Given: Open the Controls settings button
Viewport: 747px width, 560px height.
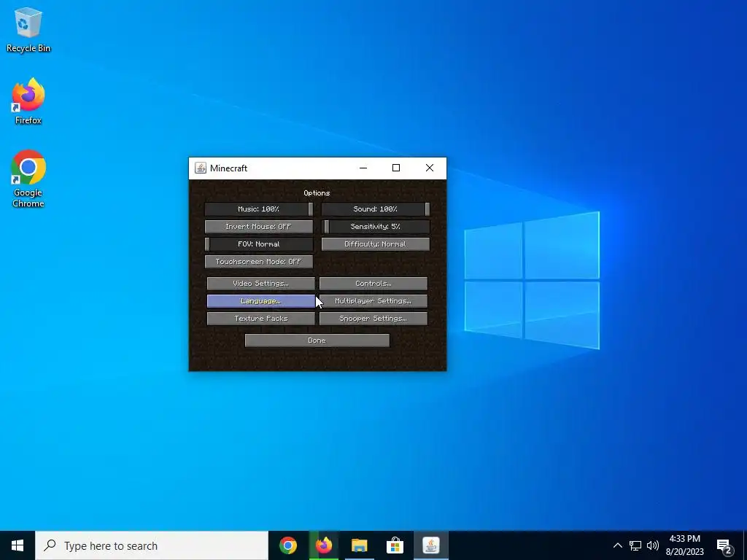Looking at the screenshot, I should 373,284.
